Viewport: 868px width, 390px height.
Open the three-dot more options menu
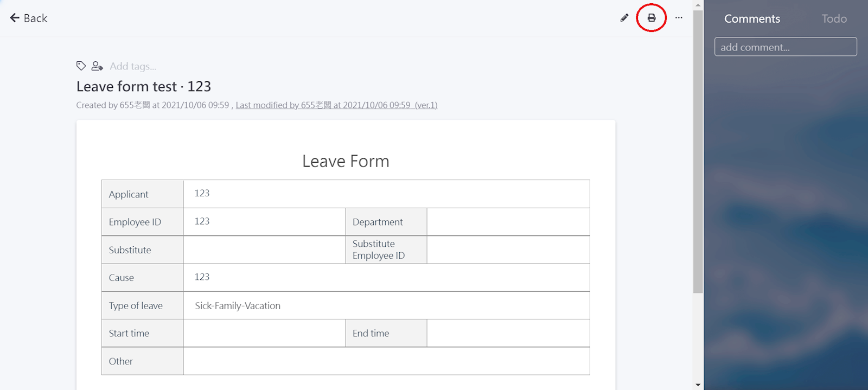click(679, 18)
